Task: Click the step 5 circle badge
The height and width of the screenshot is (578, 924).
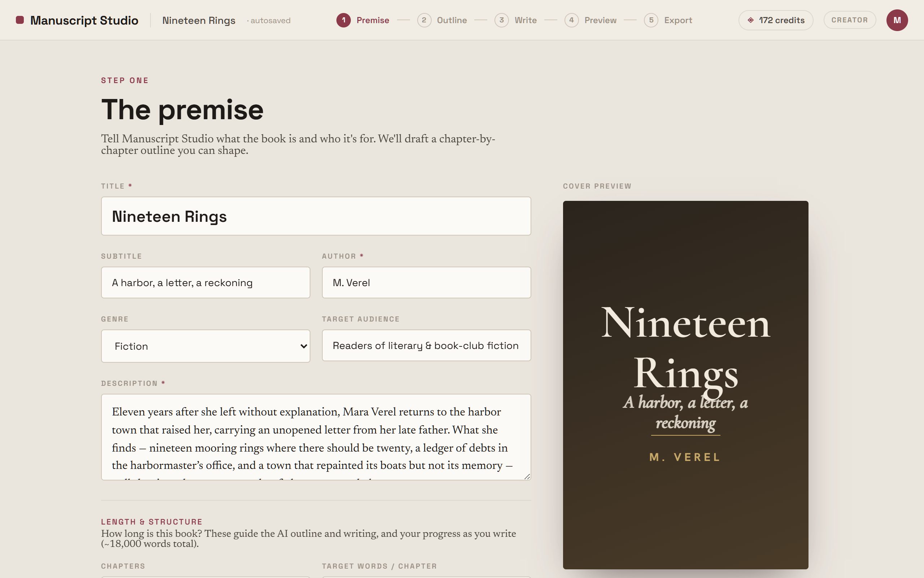Action: pyautogui.click(x=651, y=20)
